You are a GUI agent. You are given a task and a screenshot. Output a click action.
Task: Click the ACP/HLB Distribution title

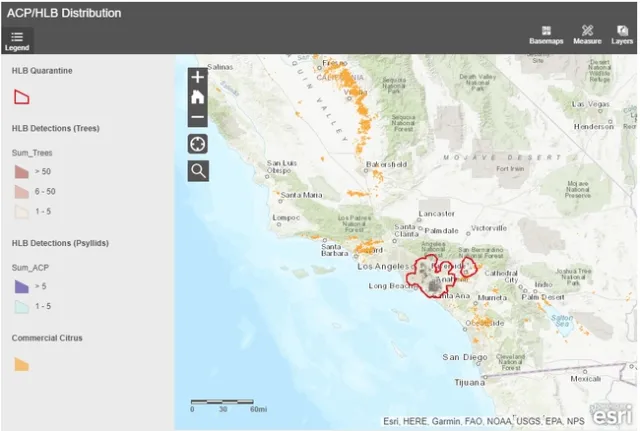64,13
